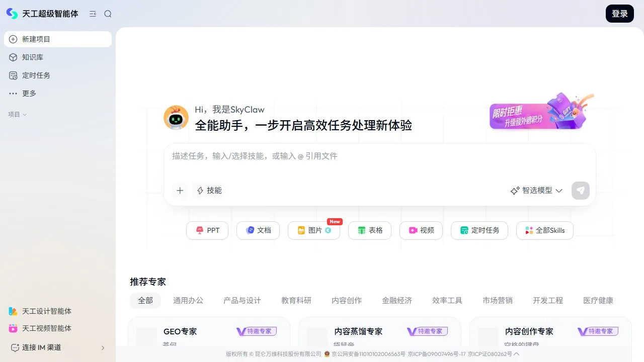Switch to the 市场营销 tab
Screen dimensions: 644x362
pos(498,301)
